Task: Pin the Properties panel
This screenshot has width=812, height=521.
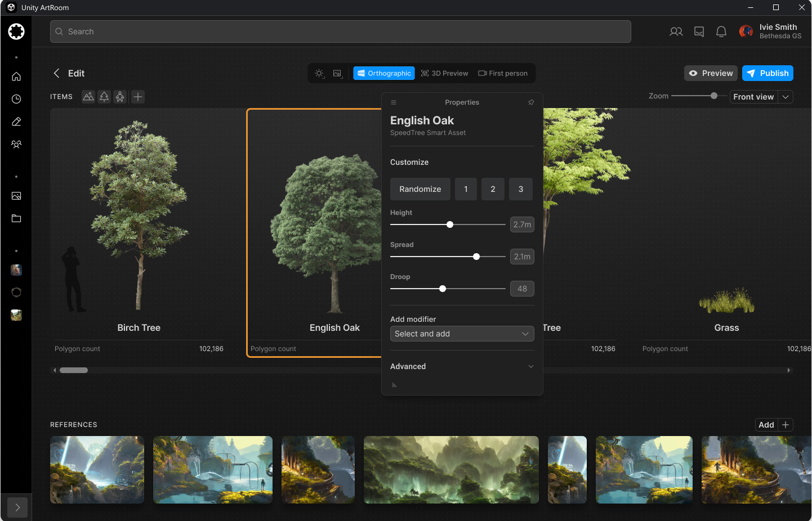Action: click(530, 102)
